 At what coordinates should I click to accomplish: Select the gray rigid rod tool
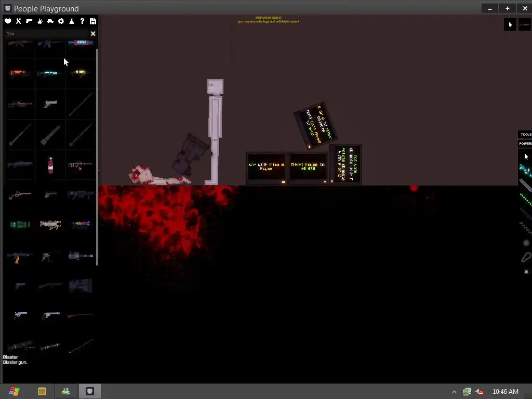click(x=526, y=185)
